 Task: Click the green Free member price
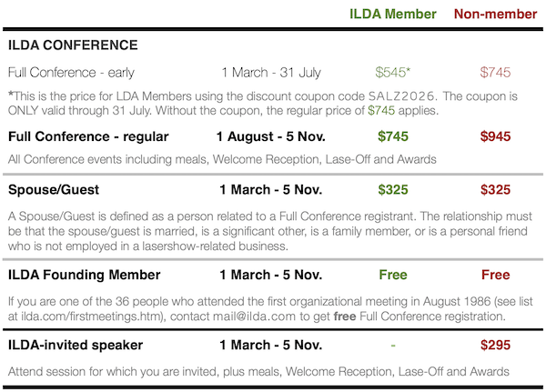pos(393,275)
